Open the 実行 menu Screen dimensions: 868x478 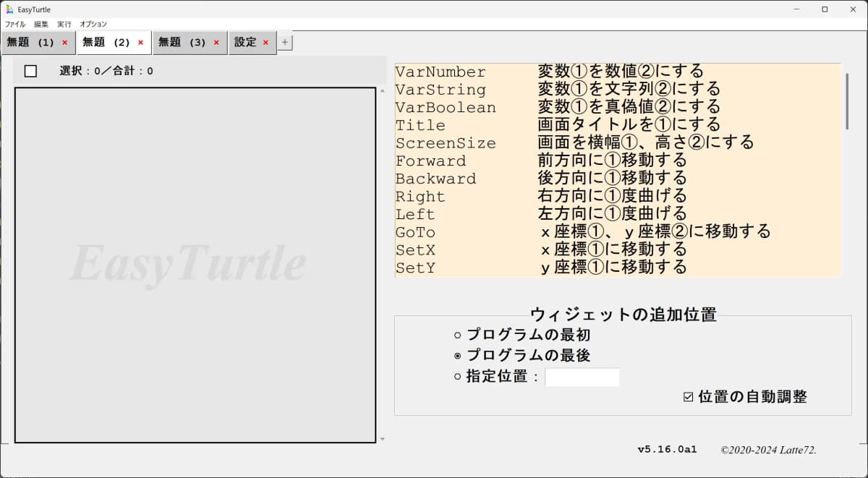coord(64,24)
